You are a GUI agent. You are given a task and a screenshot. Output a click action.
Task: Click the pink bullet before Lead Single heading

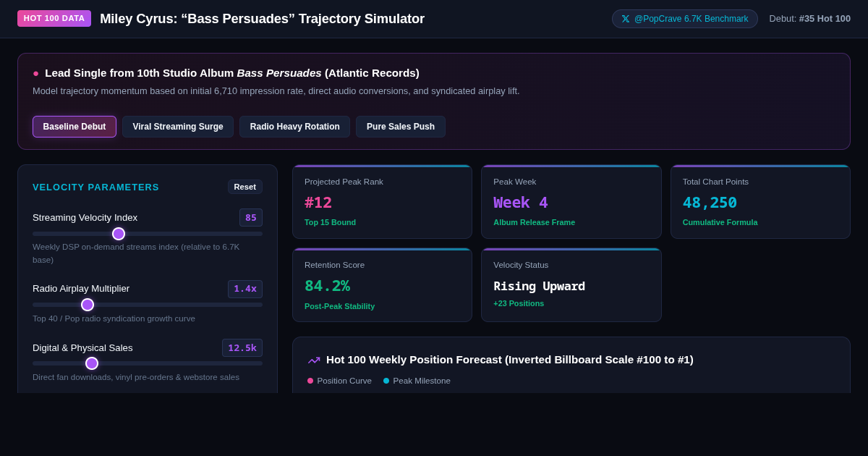click(36, 73)
